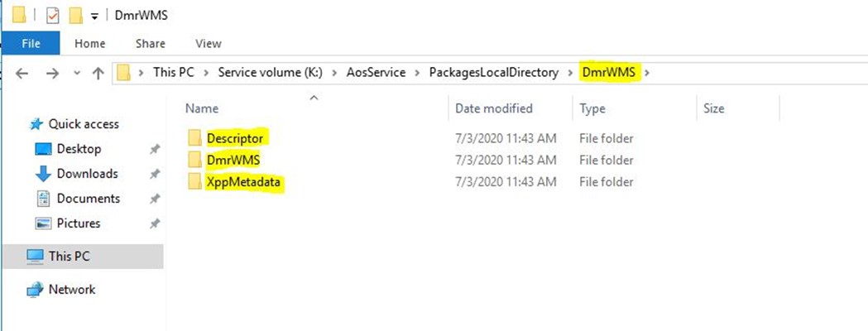
Task: Click AosService in the address breadcrumb
Action: pyautogui.click(x=376, y=73)
